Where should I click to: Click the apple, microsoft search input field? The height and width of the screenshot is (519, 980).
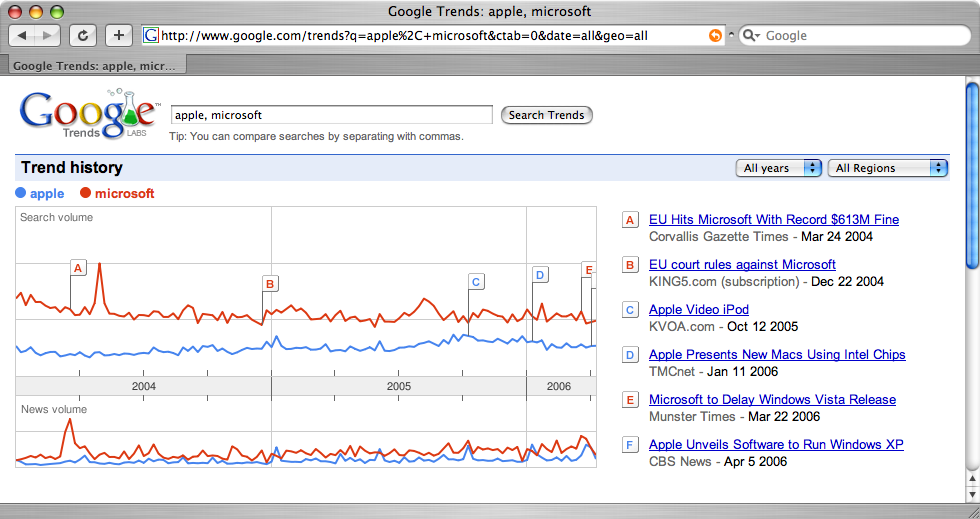[332, 115]
